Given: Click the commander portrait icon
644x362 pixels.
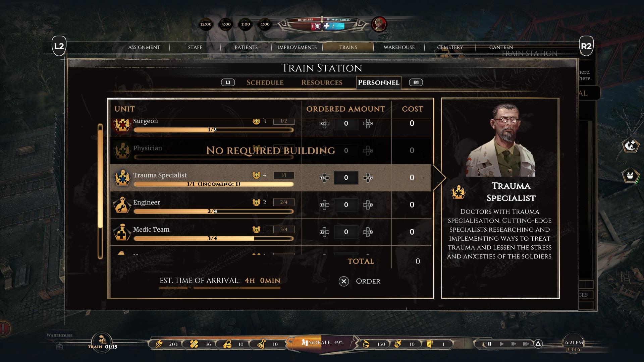Looking at the screenshot, I should [x=379, y=24].
